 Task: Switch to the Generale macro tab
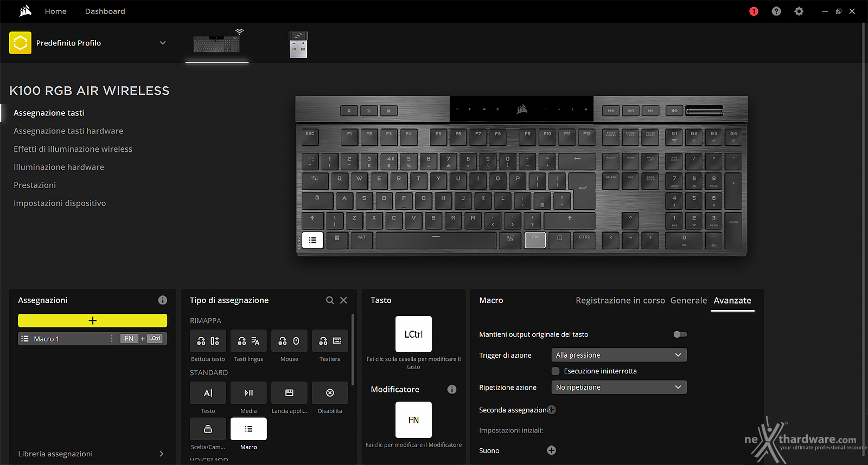tap(688, 300)
